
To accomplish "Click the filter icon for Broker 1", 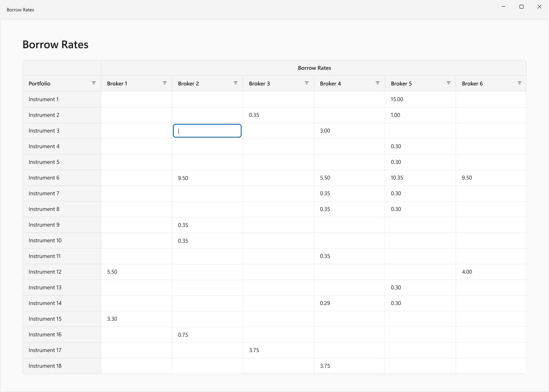I will (x=165, y=83).
